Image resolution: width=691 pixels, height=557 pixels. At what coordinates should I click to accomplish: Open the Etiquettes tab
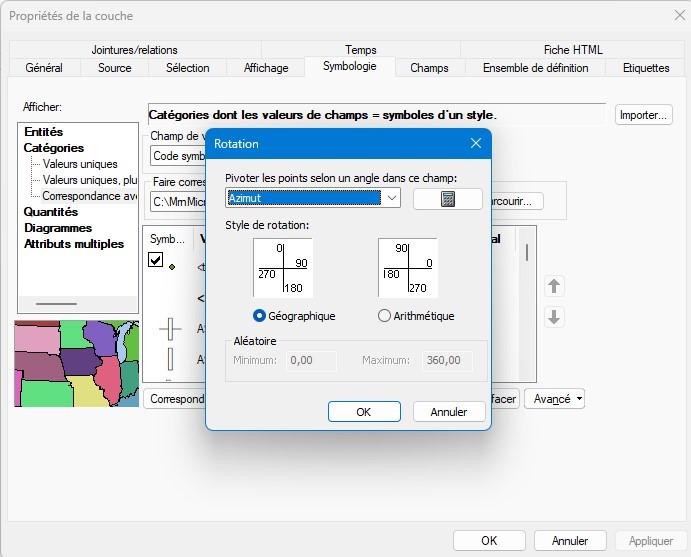646,68
